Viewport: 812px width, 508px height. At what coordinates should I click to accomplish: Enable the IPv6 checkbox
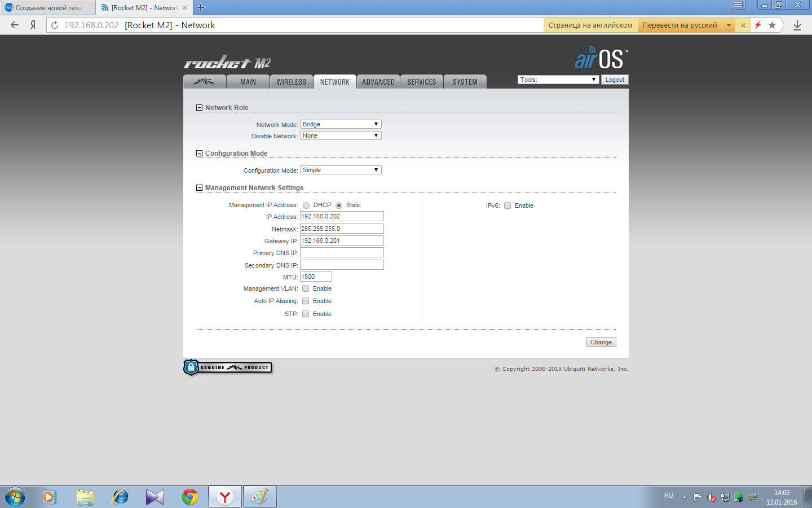point(507,205)
